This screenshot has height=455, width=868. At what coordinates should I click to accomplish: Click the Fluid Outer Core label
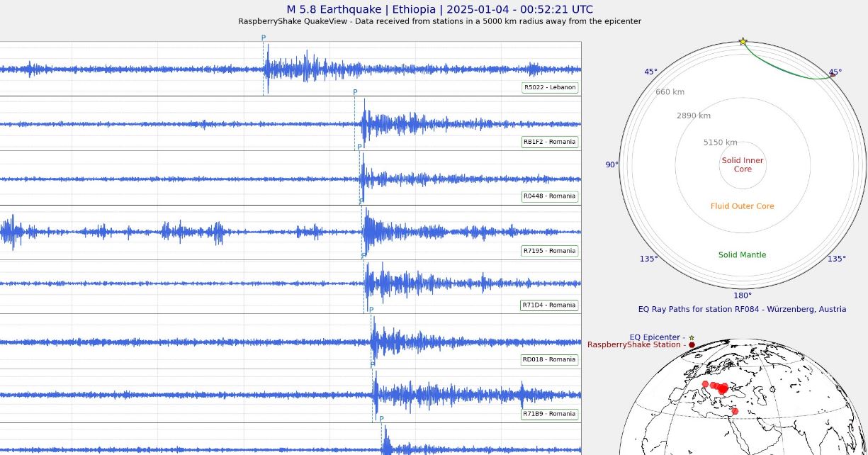[x=742, y=206]
